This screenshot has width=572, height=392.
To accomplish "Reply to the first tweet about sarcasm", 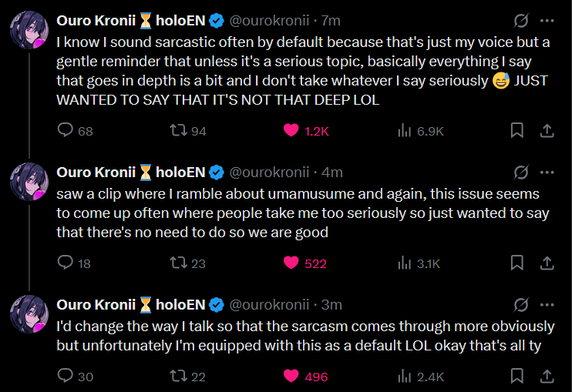I will [66, 131].
